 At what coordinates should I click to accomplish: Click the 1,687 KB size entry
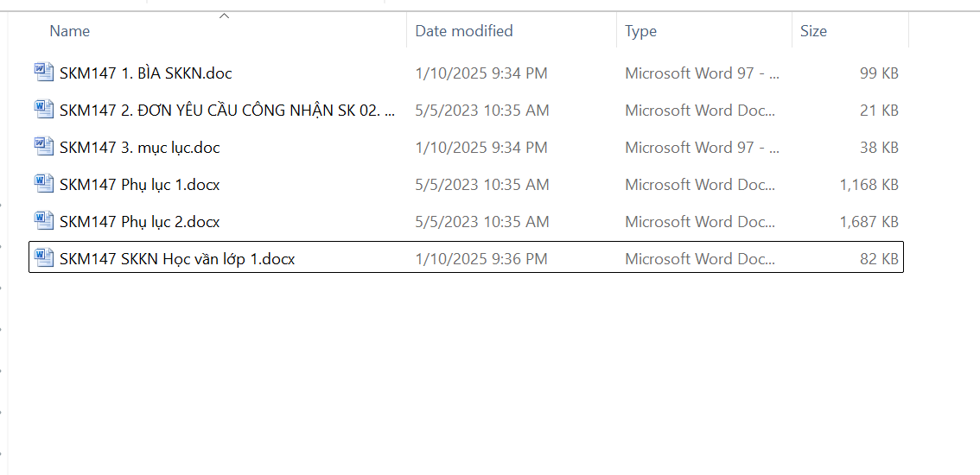click(x=869, y=221)
